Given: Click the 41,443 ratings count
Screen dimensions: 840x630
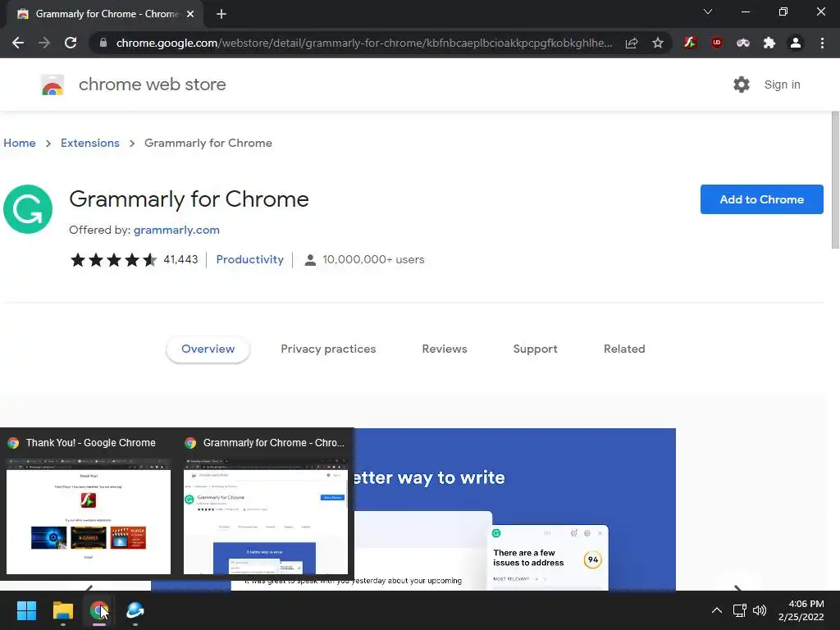Looking at the screenshot, I should pos(180,259).
